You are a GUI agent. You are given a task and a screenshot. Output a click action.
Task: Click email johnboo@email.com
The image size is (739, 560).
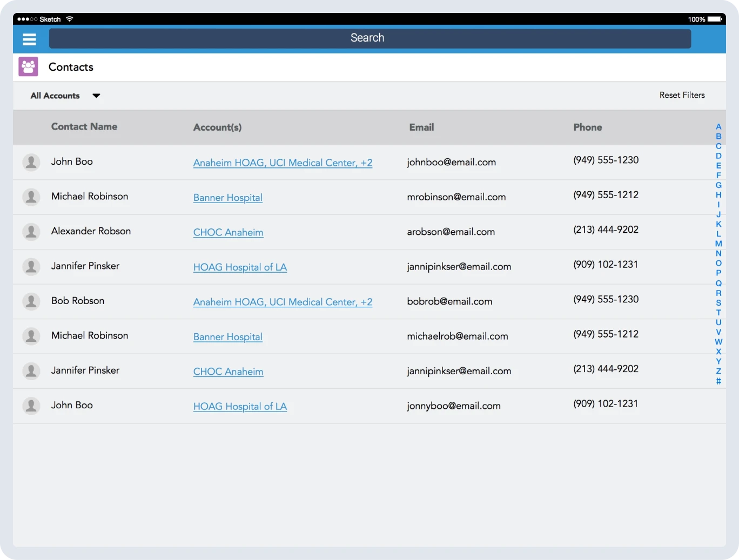(x=451, y=162)
